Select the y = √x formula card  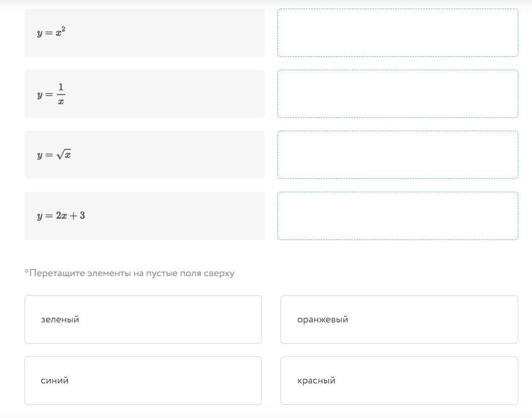click(x=145, y=155)
